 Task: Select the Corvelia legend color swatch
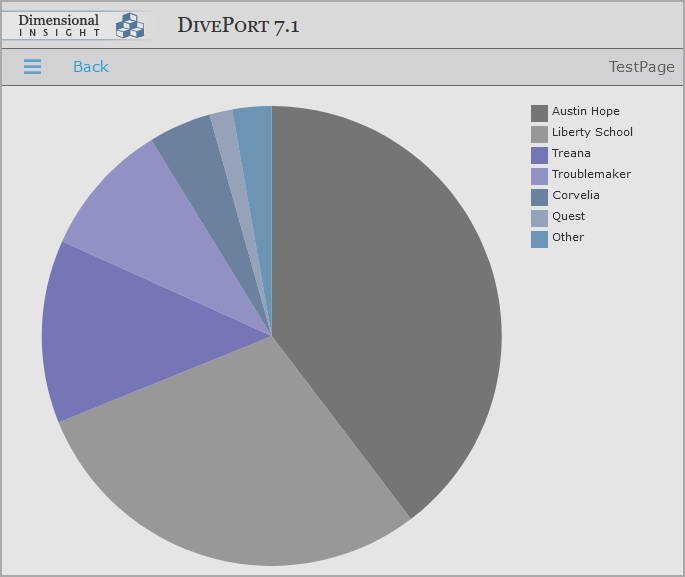click(539, 197)
